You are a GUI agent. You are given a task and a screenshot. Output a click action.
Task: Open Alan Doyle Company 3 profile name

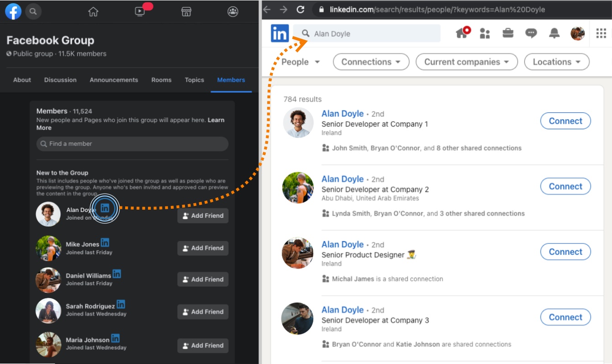[x=343, y=310]
